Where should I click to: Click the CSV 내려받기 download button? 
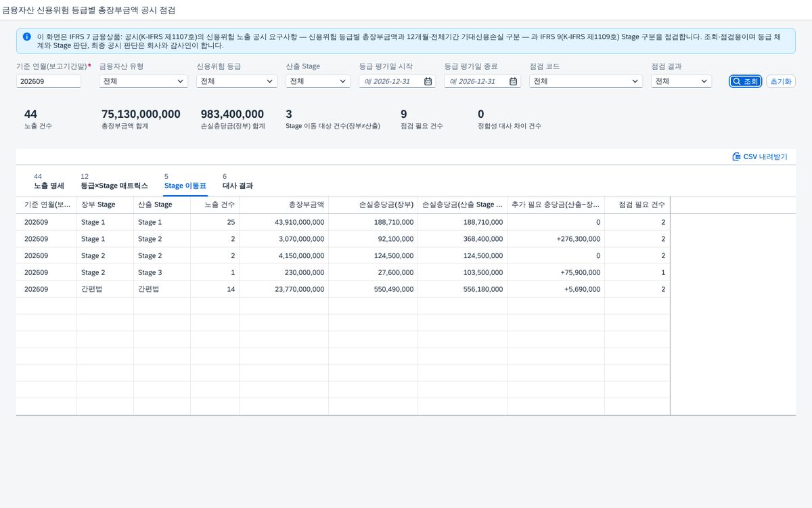click(760, 156)
